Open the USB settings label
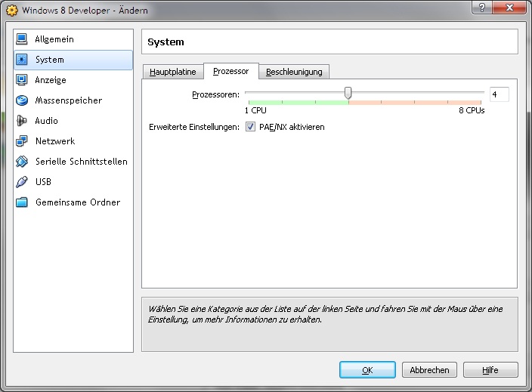This screenshot has height=392, width=532. point(43,182)
